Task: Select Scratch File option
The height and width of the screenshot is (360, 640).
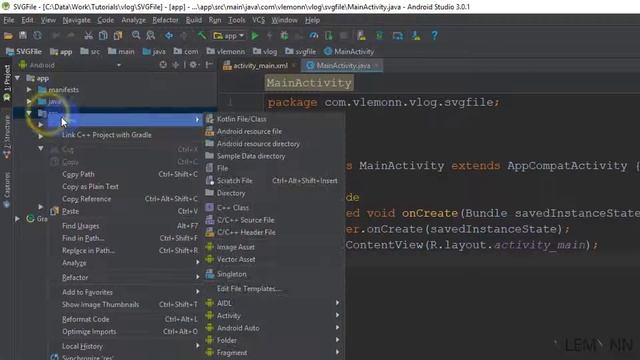Action: tap(234, 180)
